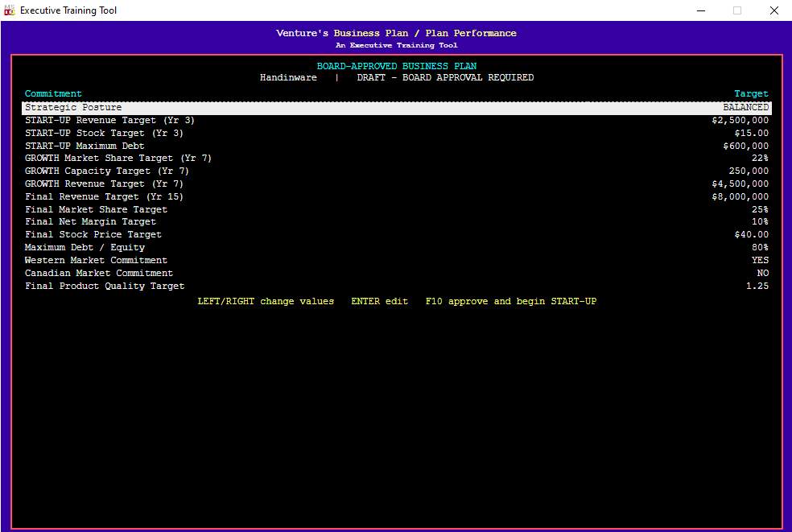Click the $15.00 stock target value
This screenshot has width=792, height=532.
point(752,134)
